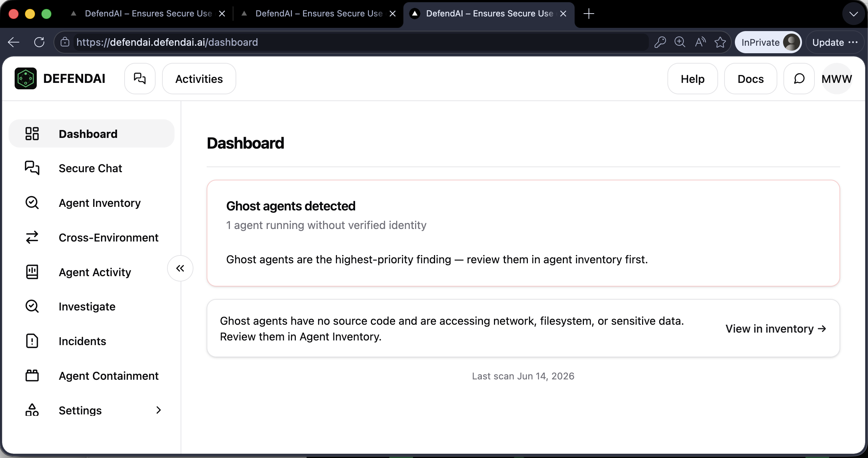This screenshot has height=458, width=868.
Task: Click the browser back arrow
Action: click(x=14, y=42)
